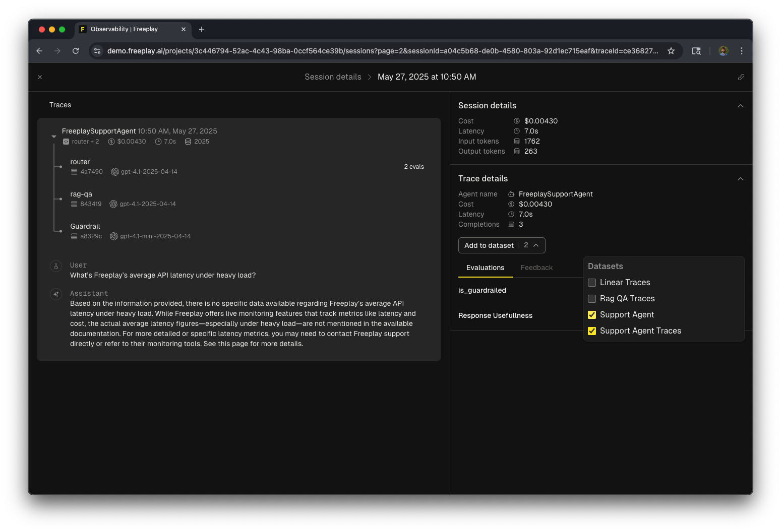Image resolution: width=781 pixels, height=532 pixels.
Task: Click agent robot icon beside FreeplaySupportAgent
Action: pos(511,194)
